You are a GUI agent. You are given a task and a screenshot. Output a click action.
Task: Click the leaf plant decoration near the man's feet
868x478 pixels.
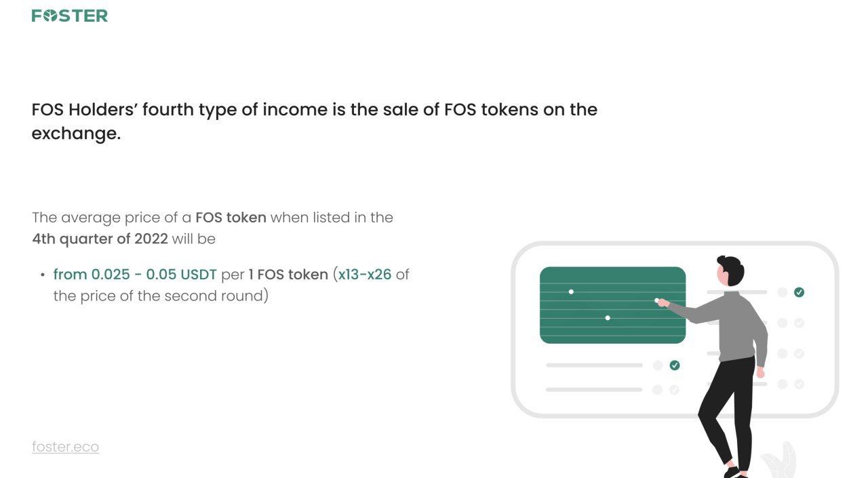click(x=778, y=460)
